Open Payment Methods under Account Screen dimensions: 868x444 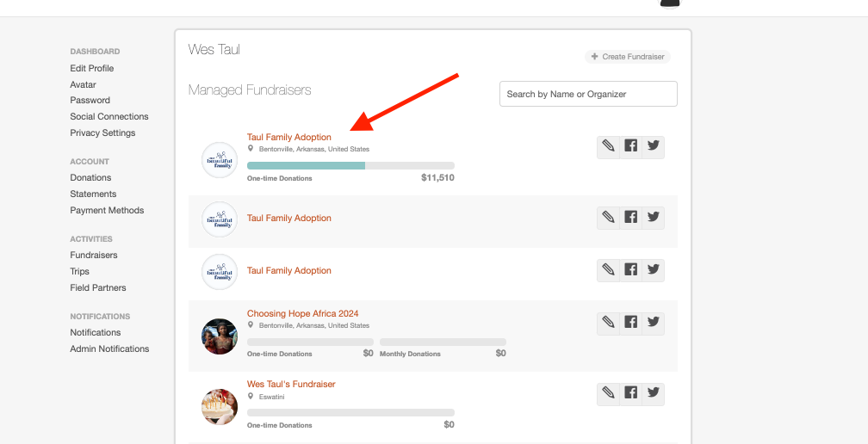pyautogui.click(x=107, y=210)
